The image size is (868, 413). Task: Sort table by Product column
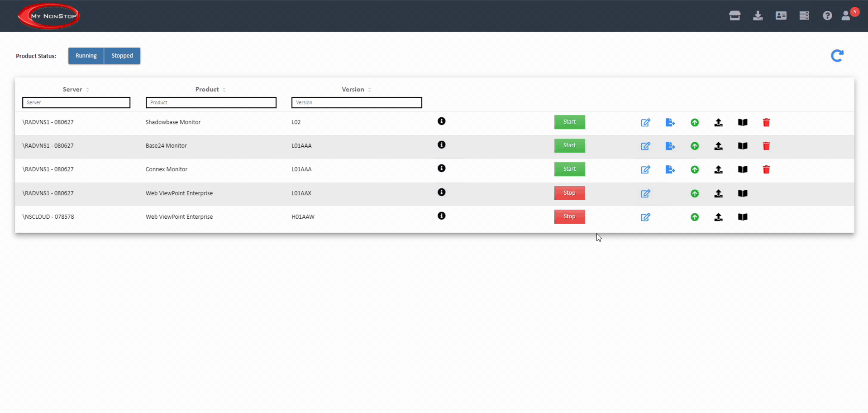[210, 89]
